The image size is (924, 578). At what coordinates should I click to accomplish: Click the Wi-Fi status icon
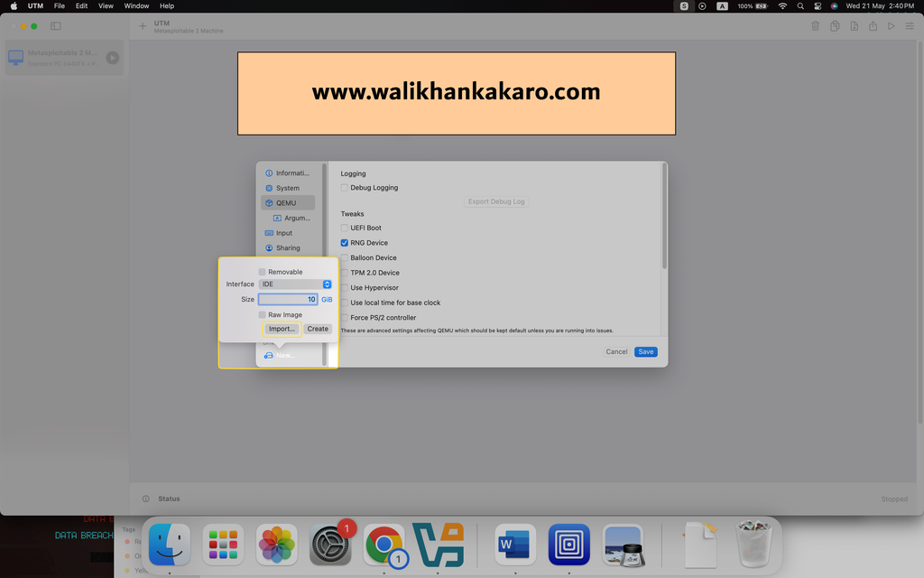pos(782,6)
